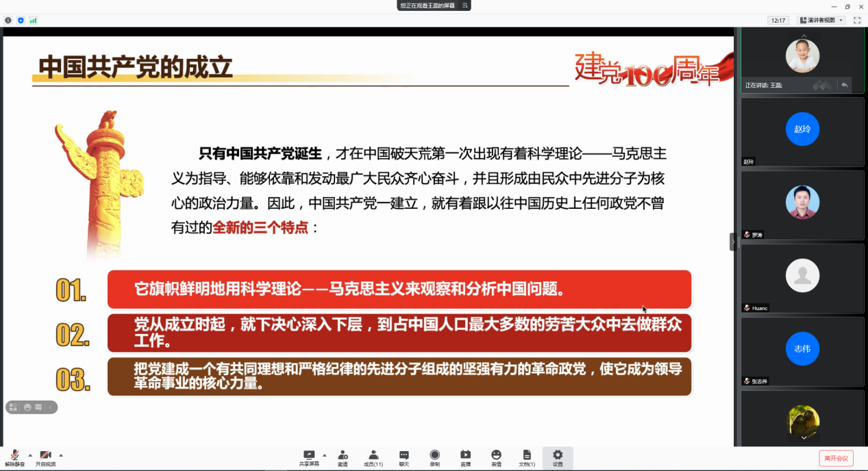Start sharing with 共享屏幕 icon

(x=309, y=456)
